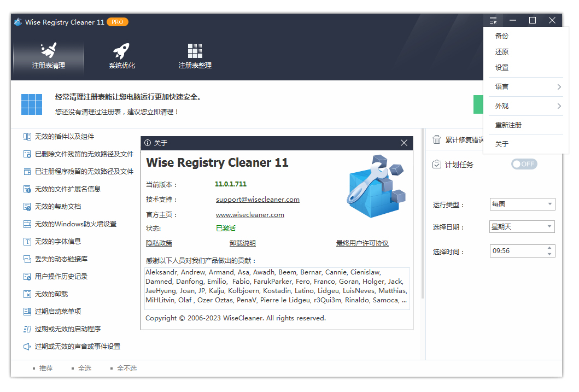Click the icon beside 已注册程序残留的无效路径及文件
Screen dimensions: 579x392
click(27, 172)
